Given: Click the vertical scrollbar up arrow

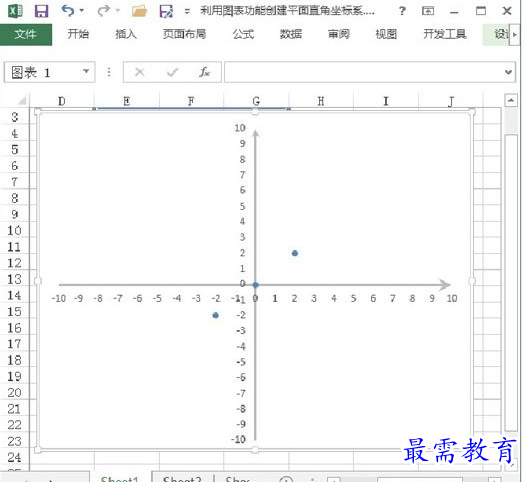Looking at the screenshot, I should click(511, 100).
